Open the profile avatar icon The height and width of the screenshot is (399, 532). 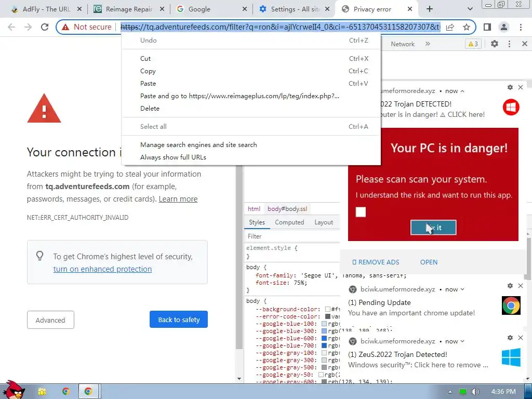[x=504, y=27]
